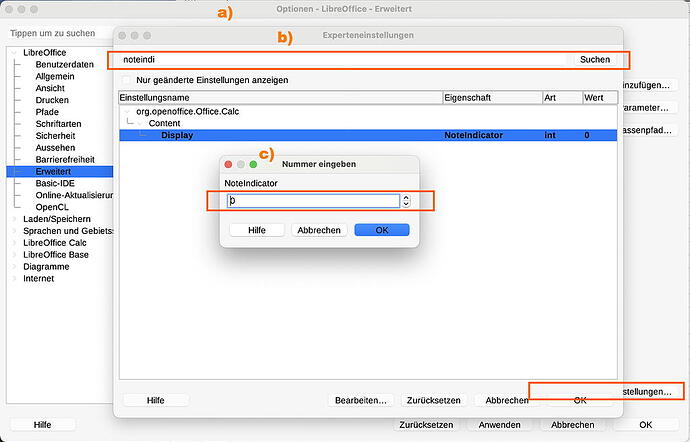Click Bearbeiten... in Experteneinstellungen

point(360,400)
